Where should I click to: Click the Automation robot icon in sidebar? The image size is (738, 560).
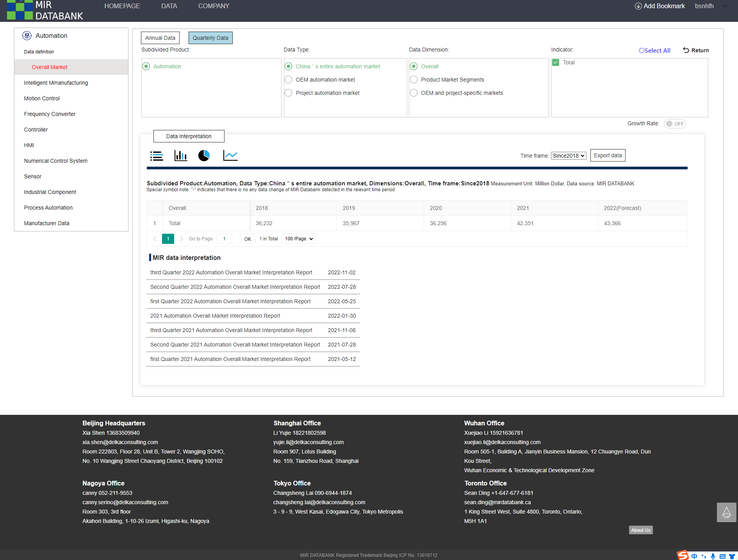click(27, 36)
